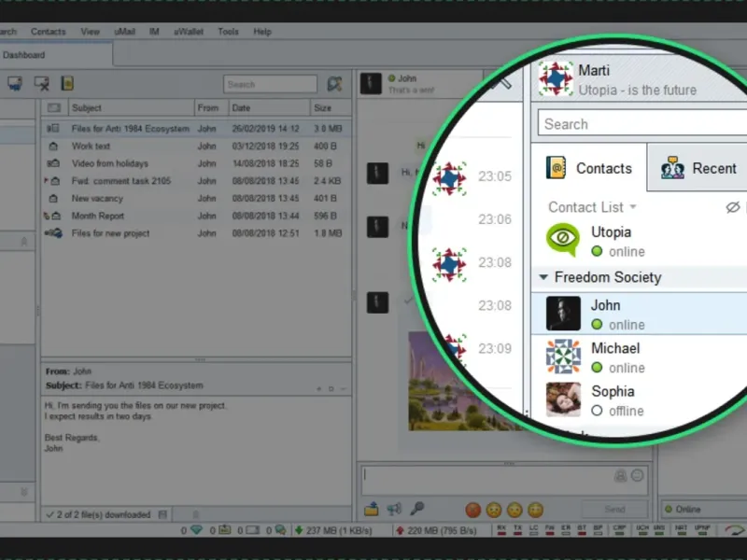Click the delete mail icon with X
Image resolution: width=747 pixels, height=560 pixels.
click(x=41, y=84)
